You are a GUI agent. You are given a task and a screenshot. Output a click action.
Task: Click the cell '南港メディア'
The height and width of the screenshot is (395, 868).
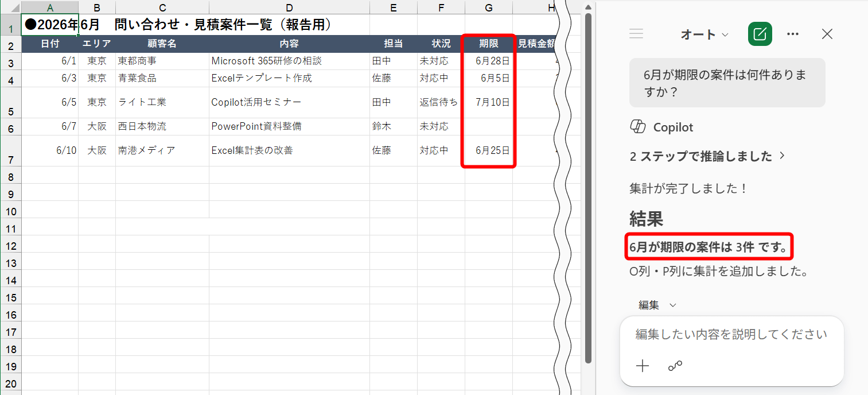(x=162, y=150)
